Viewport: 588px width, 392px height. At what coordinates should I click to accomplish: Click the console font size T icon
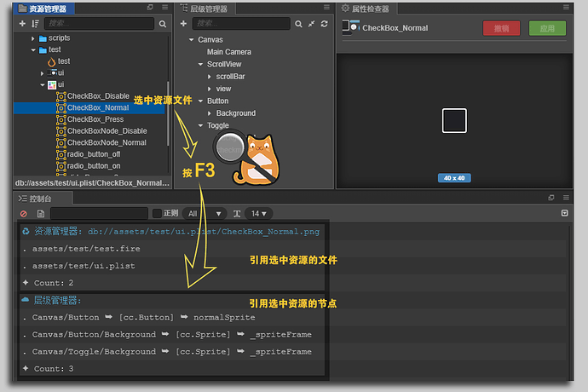point(237,214)
